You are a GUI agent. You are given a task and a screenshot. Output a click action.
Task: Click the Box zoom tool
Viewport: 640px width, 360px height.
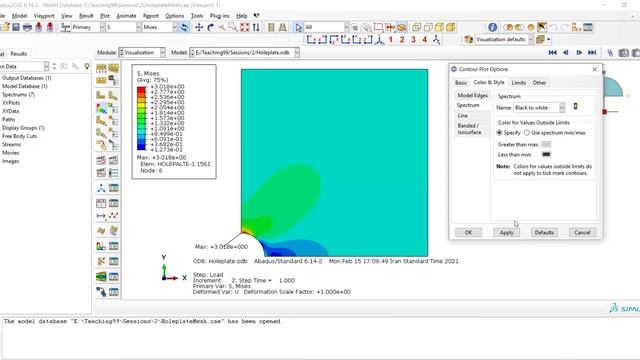pyautogui.click(x=233, y=27)
